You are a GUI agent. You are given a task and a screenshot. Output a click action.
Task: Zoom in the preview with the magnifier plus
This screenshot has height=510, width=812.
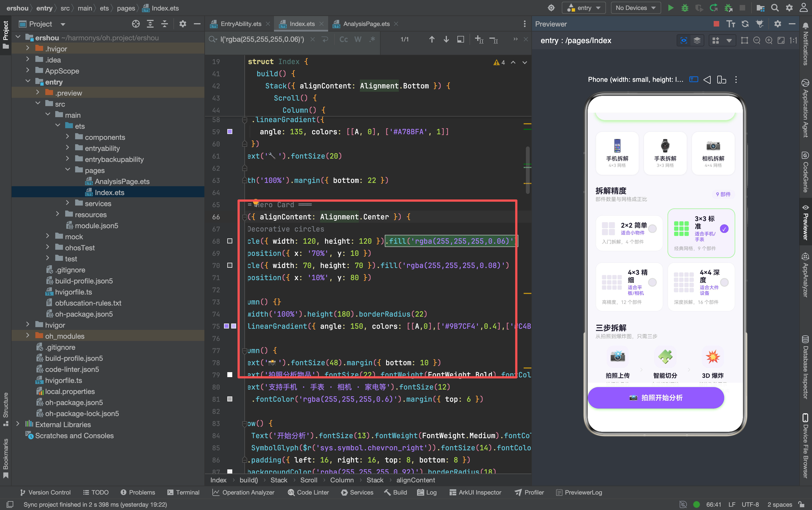769,41
